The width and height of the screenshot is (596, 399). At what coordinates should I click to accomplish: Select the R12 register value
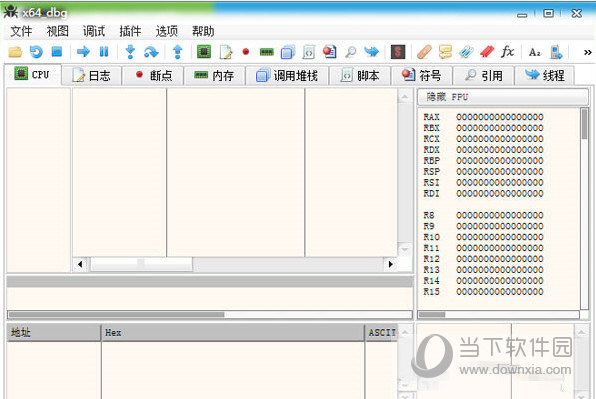[500, 259]
